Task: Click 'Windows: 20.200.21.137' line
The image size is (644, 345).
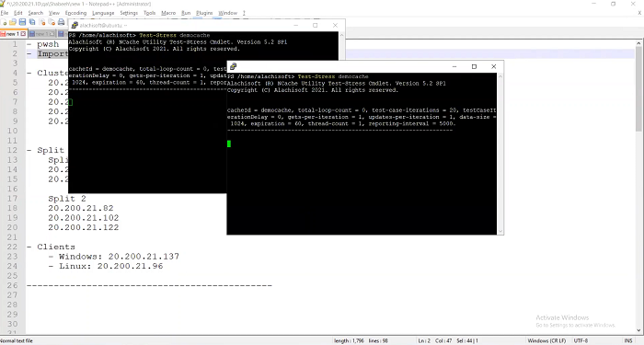Action: pyautogui.click(x=119, y=257)
